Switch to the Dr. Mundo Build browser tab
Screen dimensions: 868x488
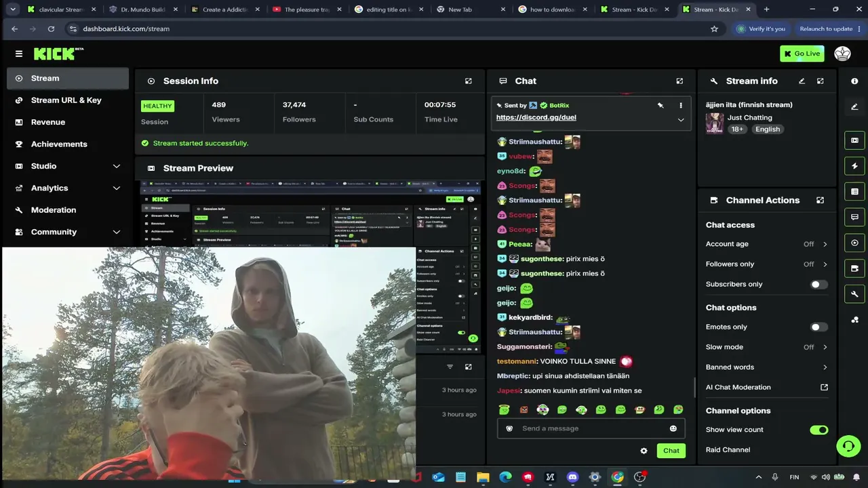[143, 9]
